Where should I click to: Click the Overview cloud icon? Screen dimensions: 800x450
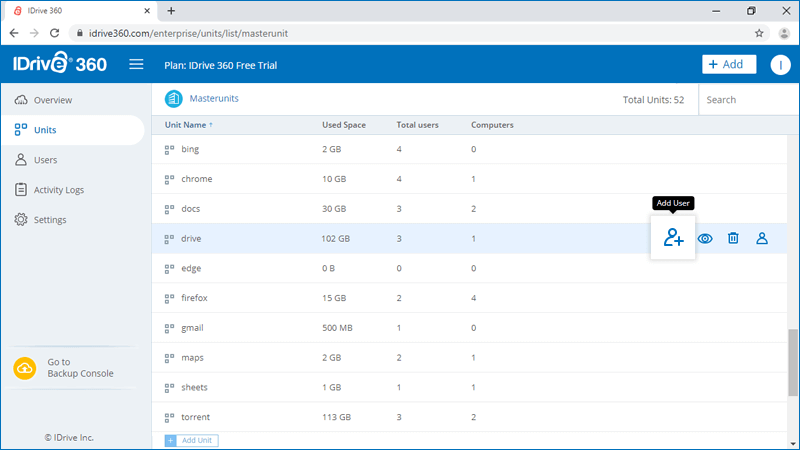click(x=21, y=100)
